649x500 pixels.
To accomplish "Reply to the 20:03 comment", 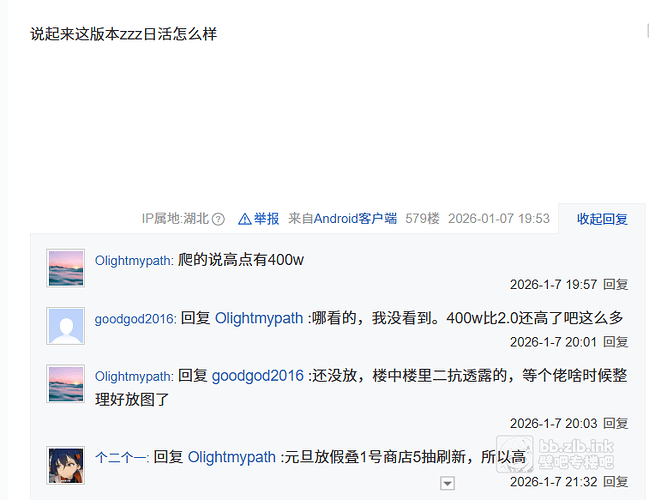I will coord(615,424).
